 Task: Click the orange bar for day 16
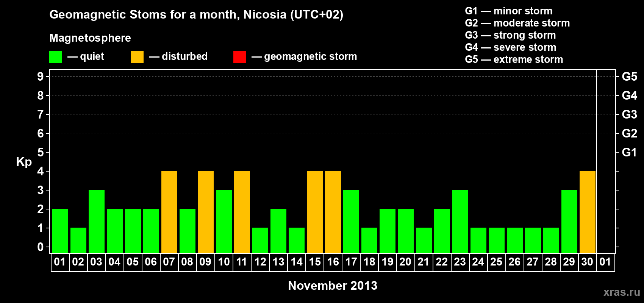click(x=333, y=212)
